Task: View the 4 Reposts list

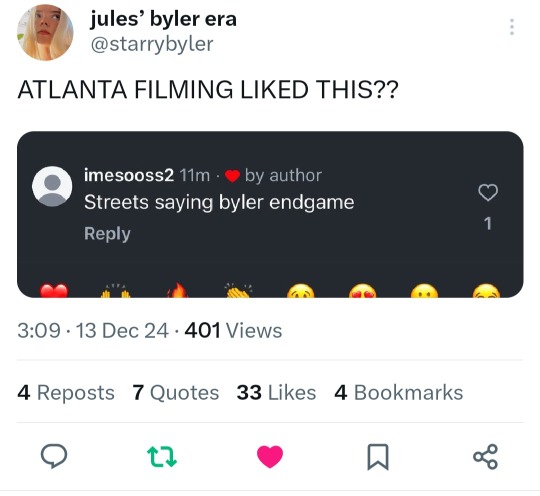Action: click(x=66, y=392)
